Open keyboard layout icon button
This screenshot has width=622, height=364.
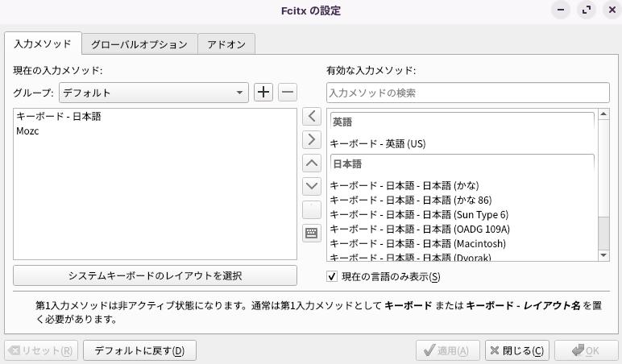tap(312, 233)
